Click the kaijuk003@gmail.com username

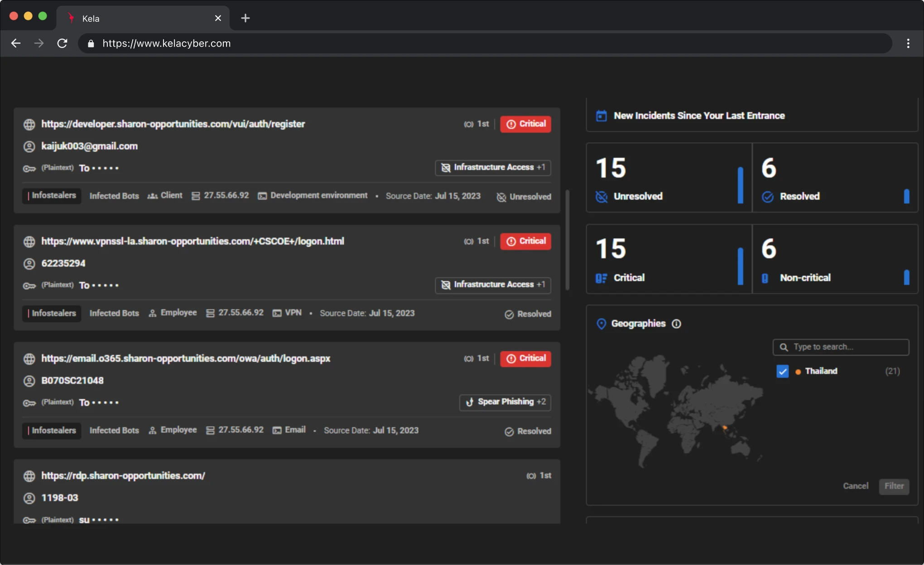point(90,146)
